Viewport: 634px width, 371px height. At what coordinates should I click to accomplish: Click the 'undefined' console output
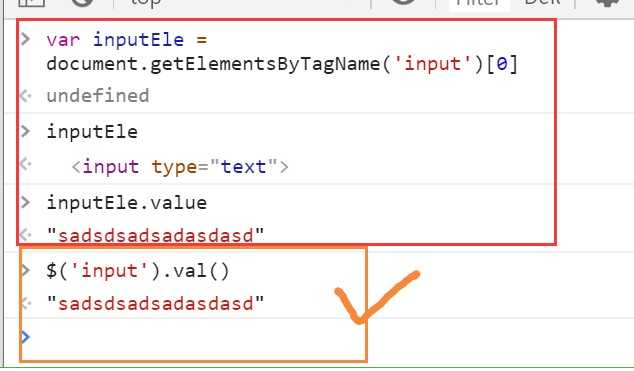[x=98, y=96]
